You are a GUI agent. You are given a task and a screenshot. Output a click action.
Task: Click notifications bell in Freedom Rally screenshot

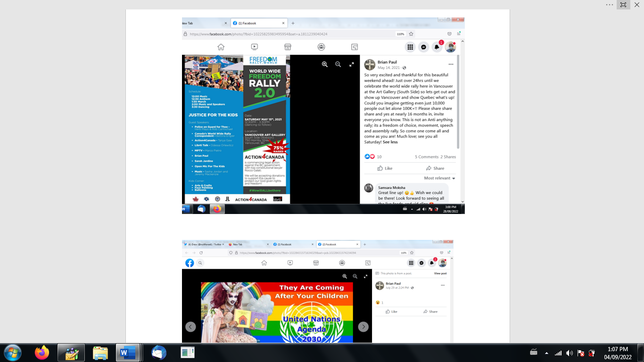(437, 47)
